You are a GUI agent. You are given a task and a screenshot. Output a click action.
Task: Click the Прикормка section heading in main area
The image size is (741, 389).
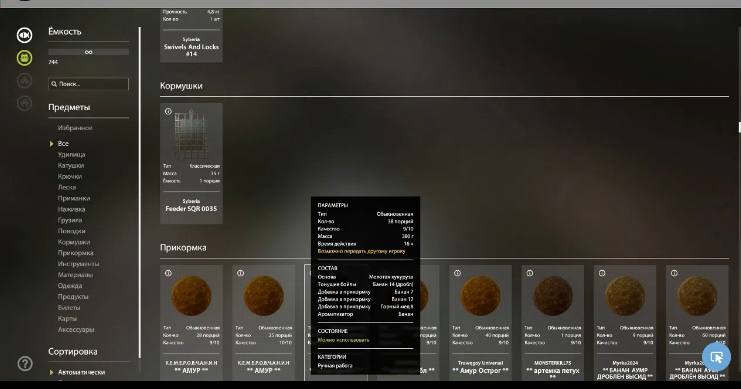click(183, 248)
